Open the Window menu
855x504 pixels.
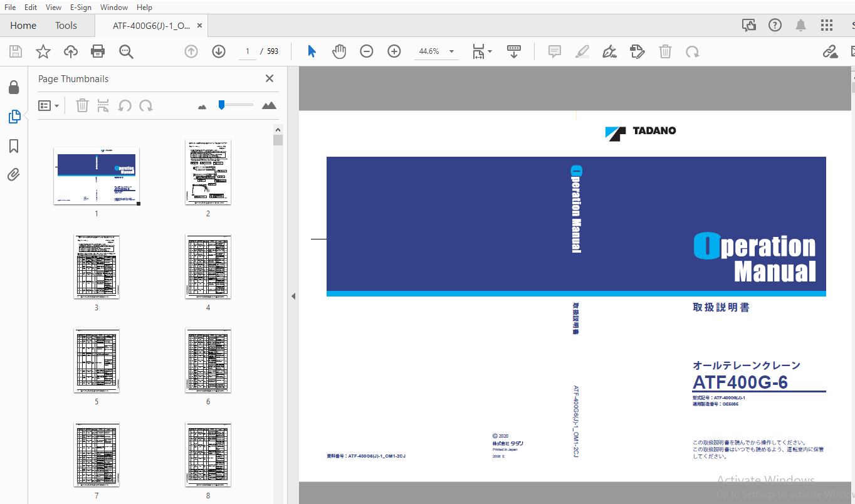(114, 7)
